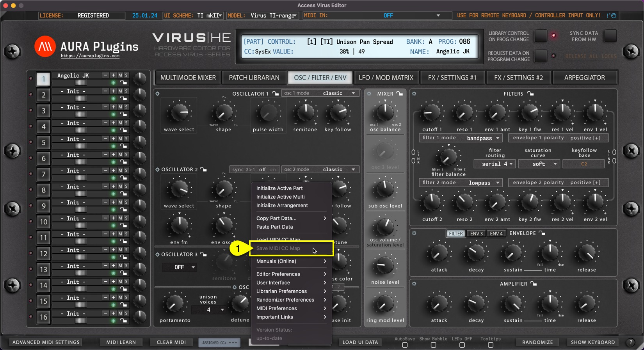This screenshot has height=350, width=644.
Task: Open the auraplugins.com website link
Action: point(90,56)
